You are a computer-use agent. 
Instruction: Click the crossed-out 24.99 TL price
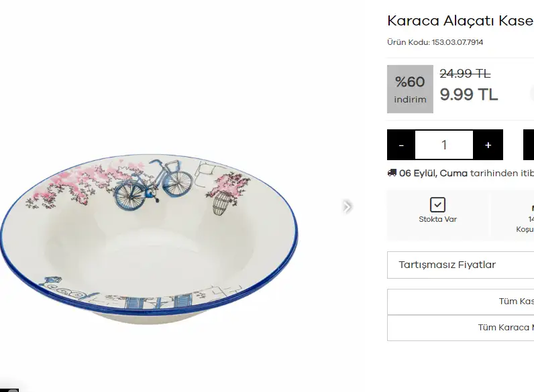(x=465, y=74)
